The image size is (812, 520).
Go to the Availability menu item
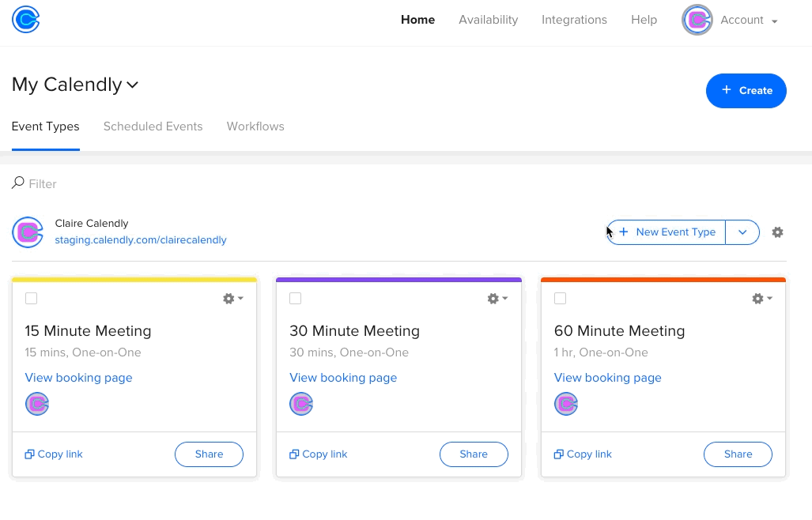(x=488, y=20)
